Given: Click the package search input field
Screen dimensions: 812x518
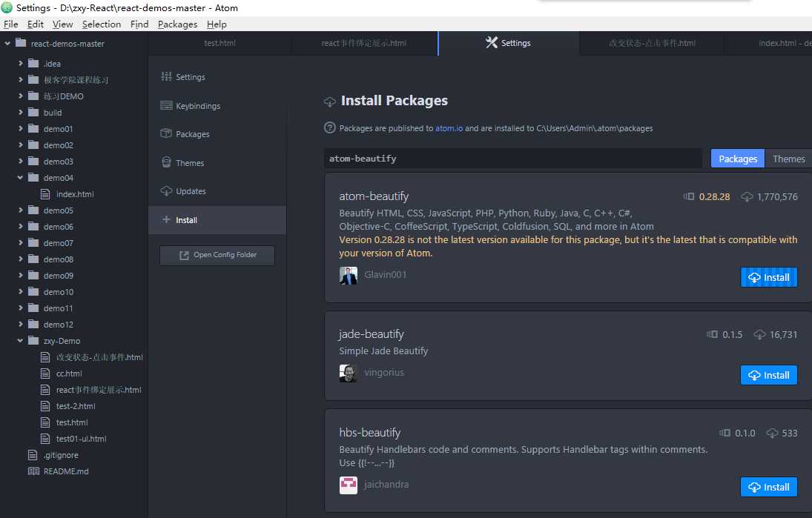Looking at the screenshot, I should point(512,159).
